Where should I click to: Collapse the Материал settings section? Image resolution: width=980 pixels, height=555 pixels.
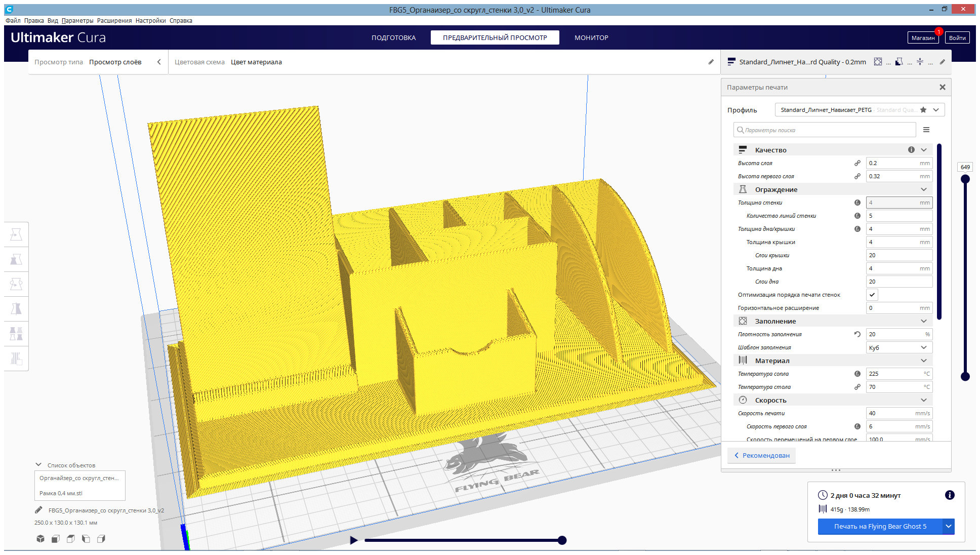point(924,361)
